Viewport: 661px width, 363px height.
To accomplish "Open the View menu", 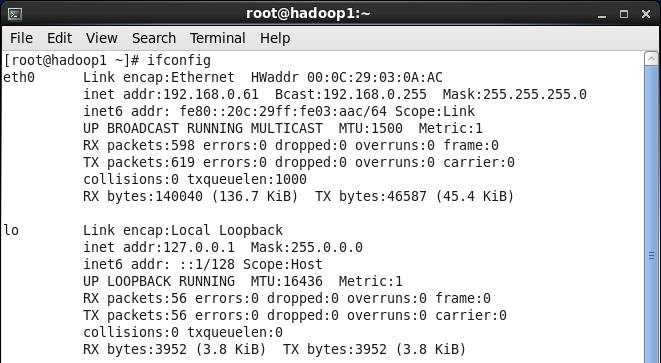I will [102, 38].
